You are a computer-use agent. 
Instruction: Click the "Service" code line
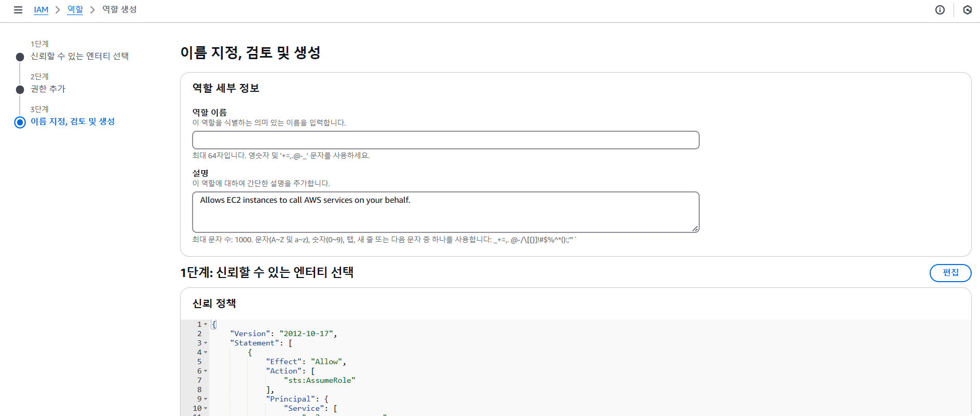pyautogui.click(x=310, y=408)
